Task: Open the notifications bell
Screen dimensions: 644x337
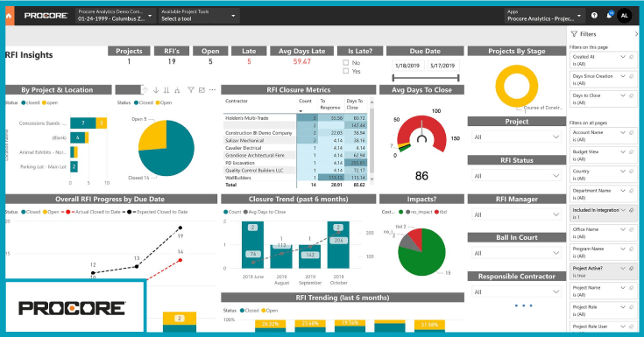Action: point(609,16)
